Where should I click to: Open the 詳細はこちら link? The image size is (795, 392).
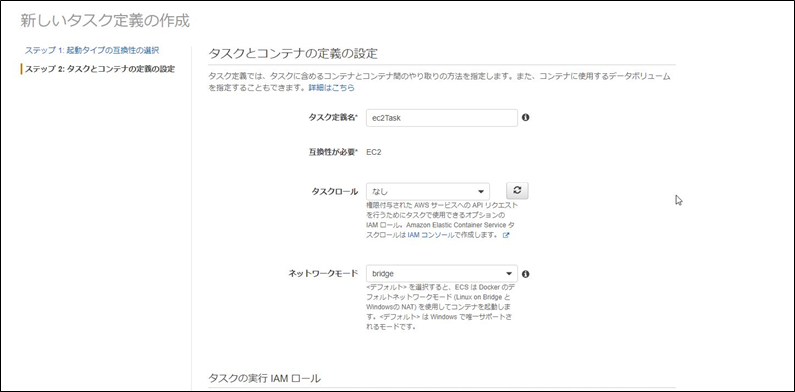point(332,88)
